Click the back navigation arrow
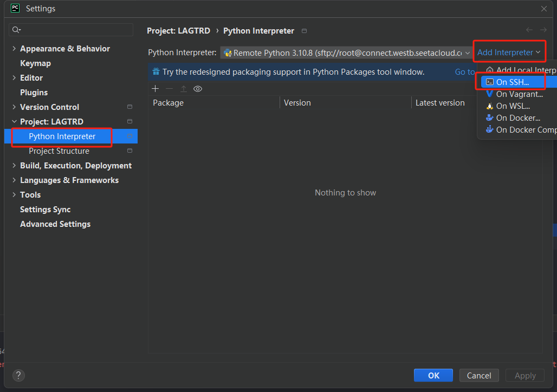557x392 pixels. click(529, 30)
